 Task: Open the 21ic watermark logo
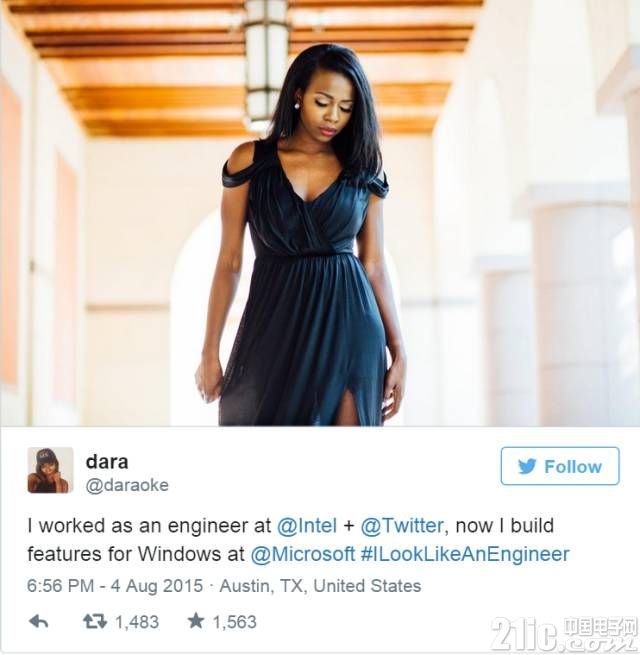pos(564,634)
